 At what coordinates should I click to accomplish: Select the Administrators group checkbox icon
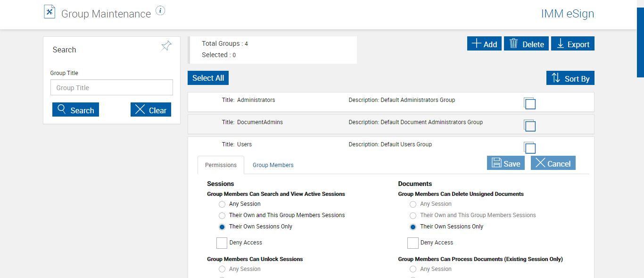click(x=529, y=103)
